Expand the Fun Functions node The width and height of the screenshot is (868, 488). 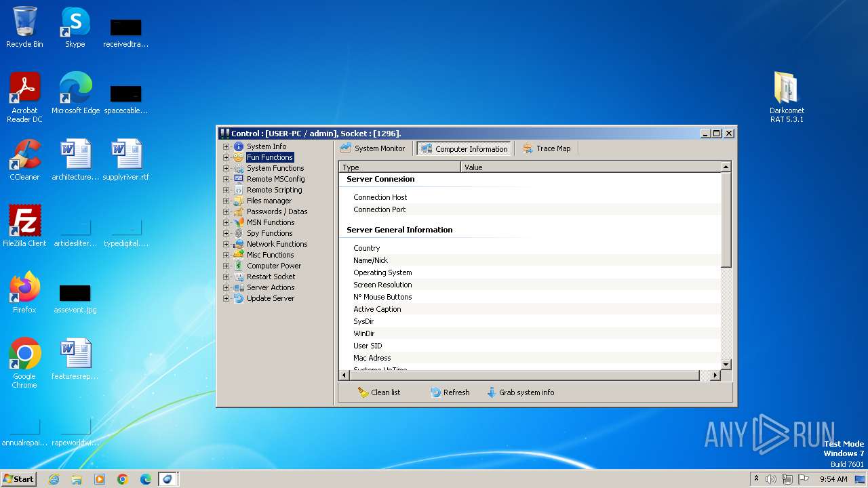point(226,157)
